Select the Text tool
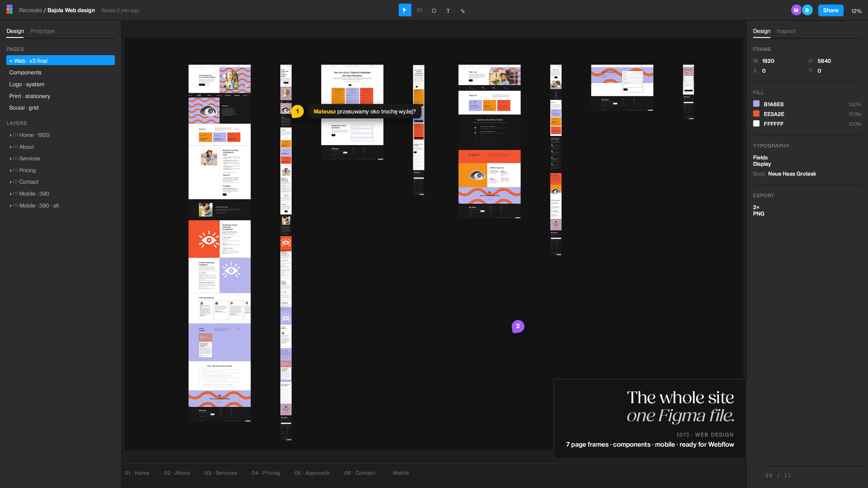Viewport: 868px width, 488px height. point(448,11)
